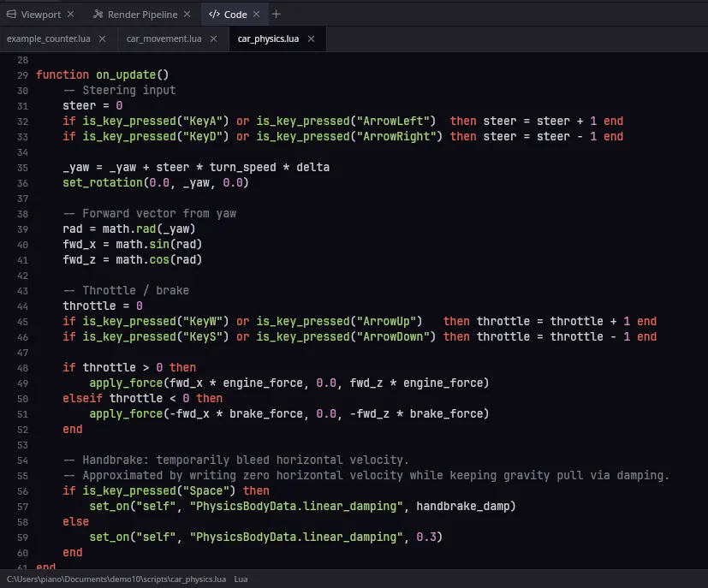Click set_on line with handbrake_damp
Viewport: 708px width, 588px height.
click(x=302, y=507)
